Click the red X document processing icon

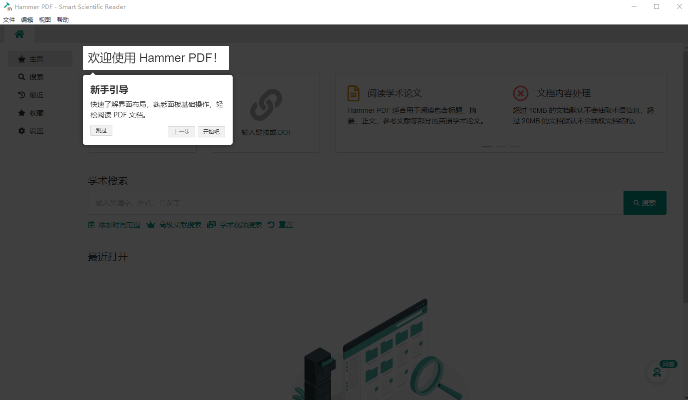[x=520, y=93]
